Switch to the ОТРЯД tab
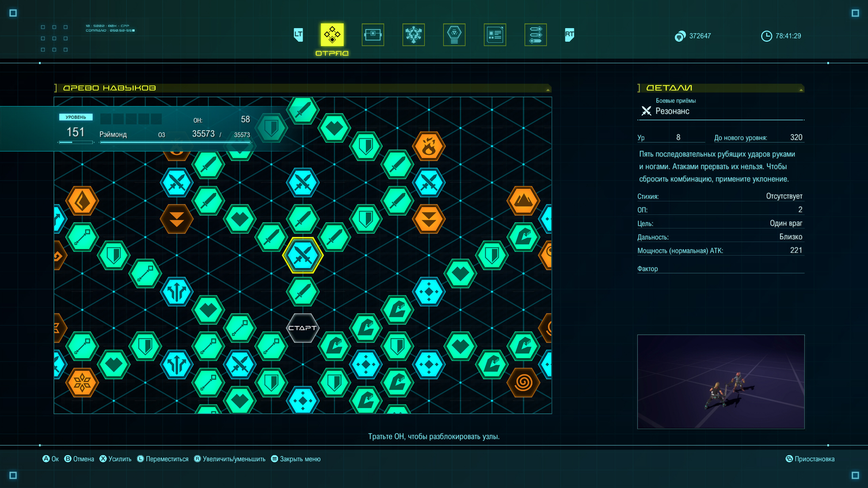This screenshot has width=868, height=488. point(332,35)
